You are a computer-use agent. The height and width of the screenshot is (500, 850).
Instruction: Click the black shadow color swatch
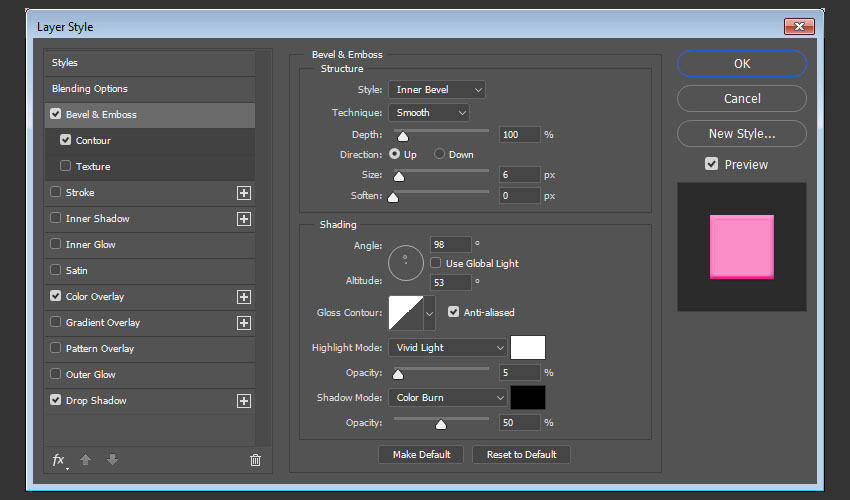pos(527,398)
